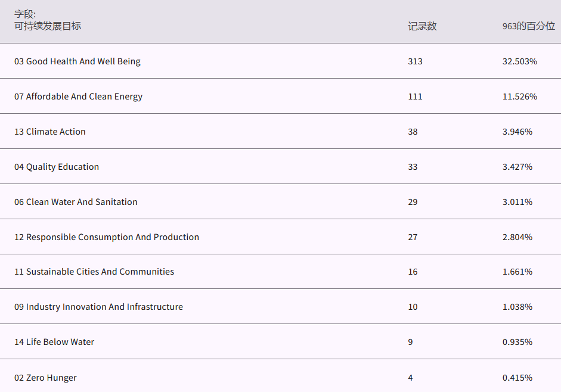Pick 12 Responsible Consumption And Production
Screen dimensions: 561x392
pyautogui.click(x=107, y=237)
